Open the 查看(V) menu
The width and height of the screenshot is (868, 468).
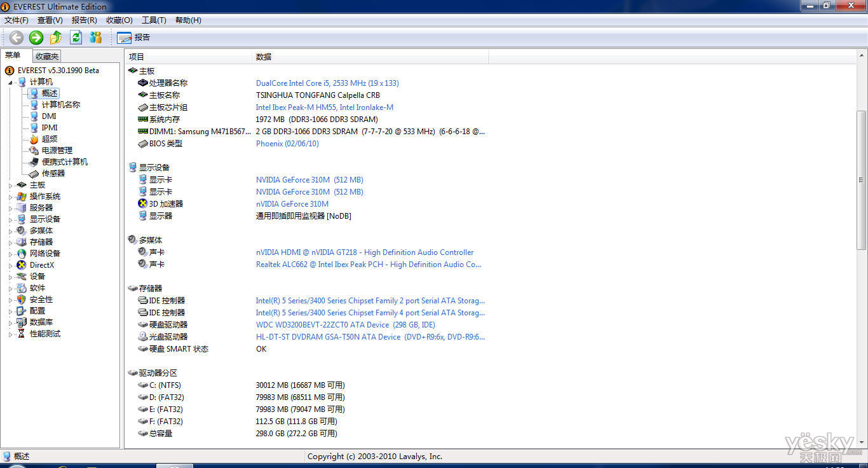50,20
